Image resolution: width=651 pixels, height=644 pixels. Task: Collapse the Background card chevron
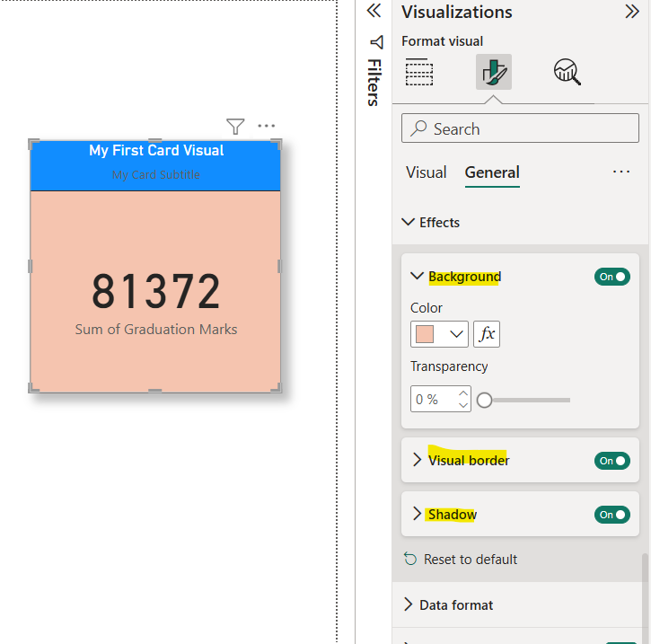click(x=417, y=276)
